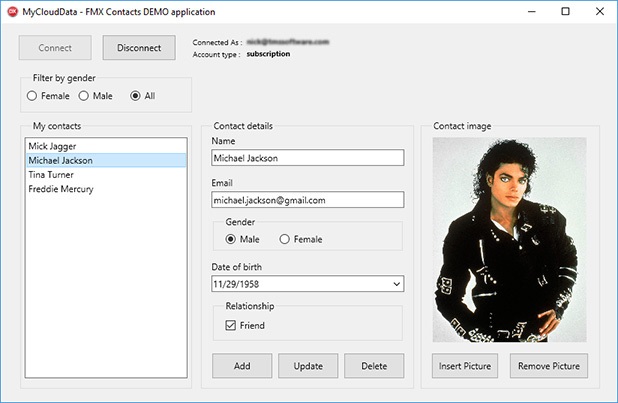The height and width of the screenshot is (403, 618).
Task: Disconnect from the cloud account
Action: tap(139, 48)
